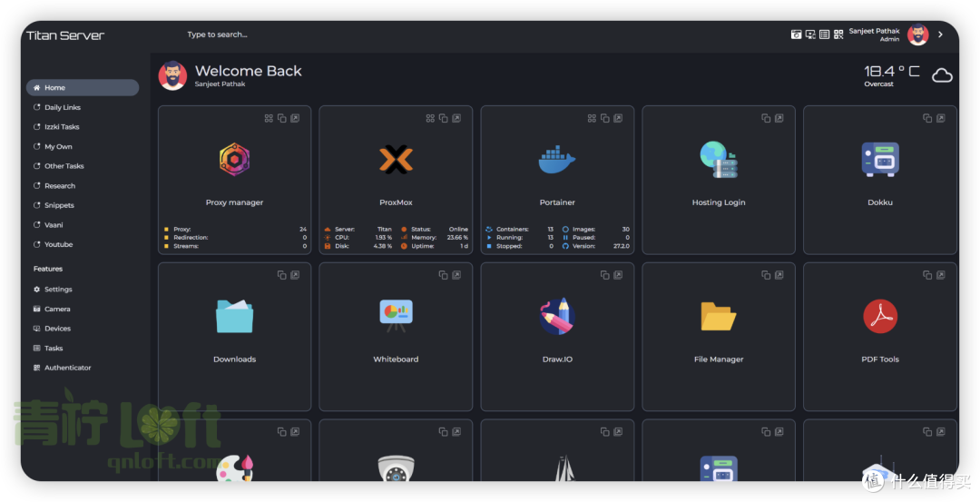980x502 pixels.
Task: Click the copy icon on Proxy manager card
Action: tap(282, 118)
